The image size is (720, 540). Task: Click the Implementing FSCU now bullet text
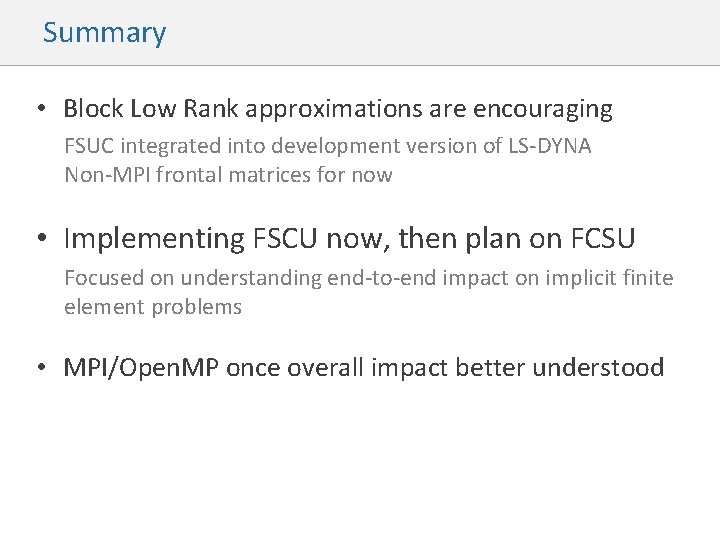pyautogui.click(x=349, y=238)
